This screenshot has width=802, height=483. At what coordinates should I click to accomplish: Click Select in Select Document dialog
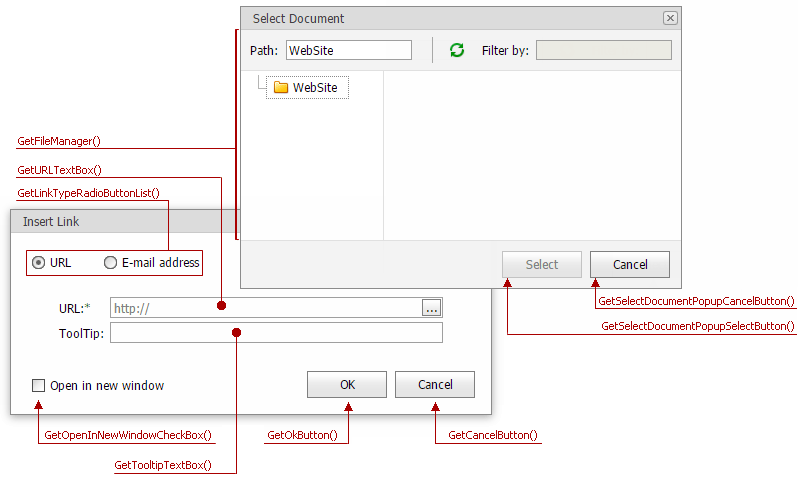(542, 265)
